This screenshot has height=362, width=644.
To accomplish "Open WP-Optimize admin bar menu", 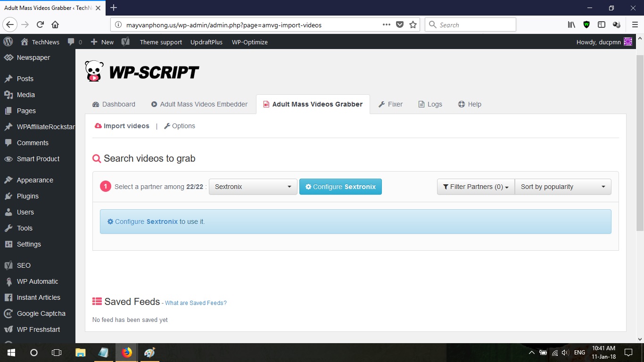I will click(x=250, y=42).
